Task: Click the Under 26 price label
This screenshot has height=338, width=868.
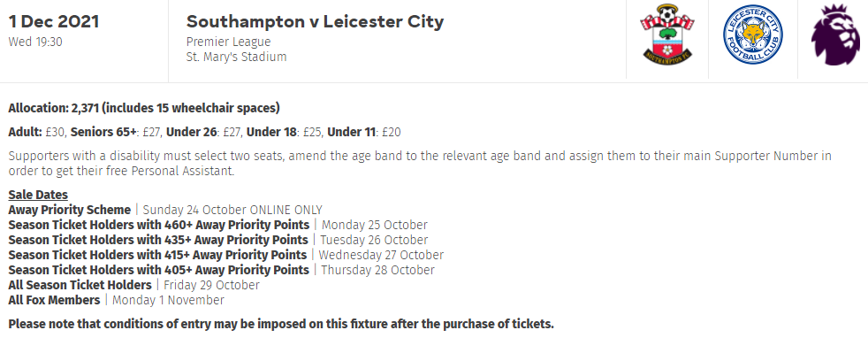Action: click(203, 133)
